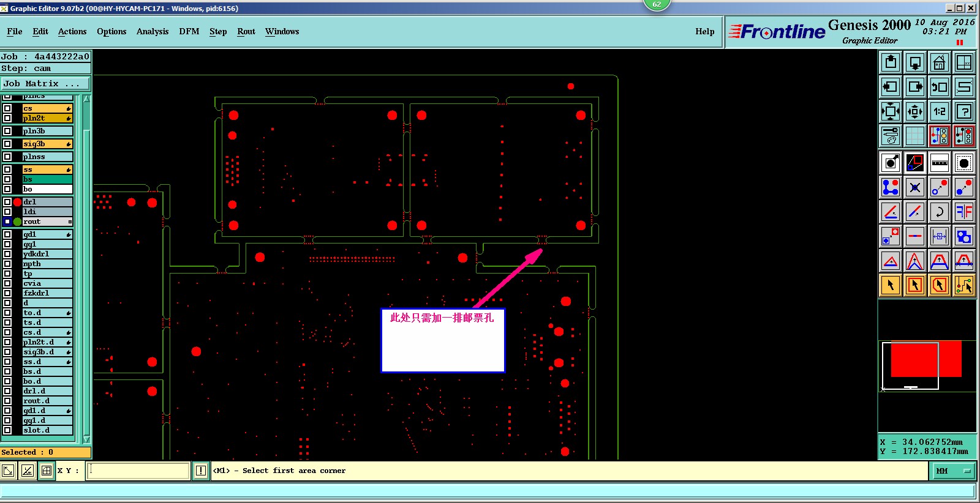The height and width of the screenshot is (503, 980).
Task: Open the File menu
Action: pos(15,31)
